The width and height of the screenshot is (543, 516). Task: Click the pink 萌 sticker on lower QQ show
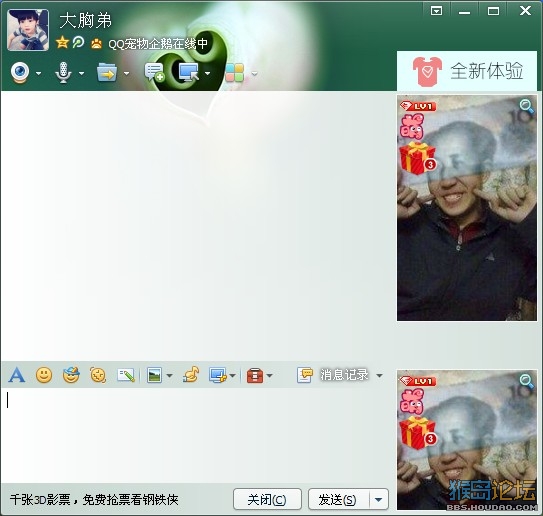click(x=412, y=402)
